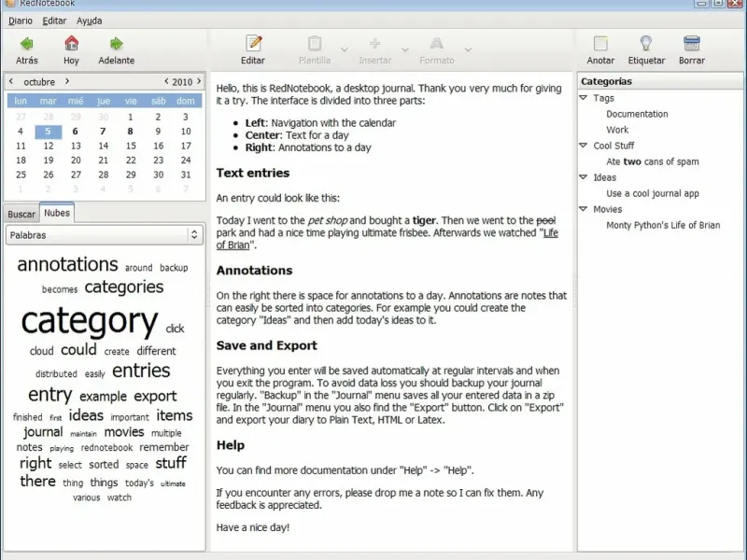The width and height of the screenshot is (747, 560).
Task: Click the Formato letter icon
Action: (436, 43)
